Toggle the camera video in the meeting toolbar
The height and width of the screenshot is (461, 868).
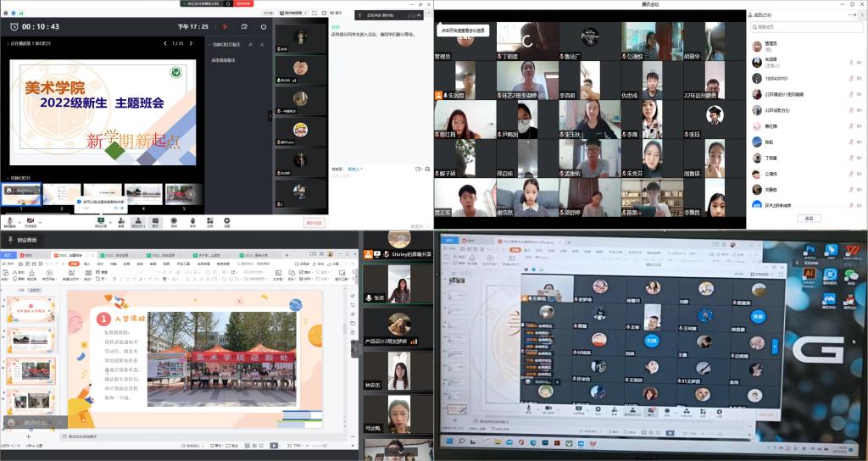pyautogui.click(x=31, y=221)
